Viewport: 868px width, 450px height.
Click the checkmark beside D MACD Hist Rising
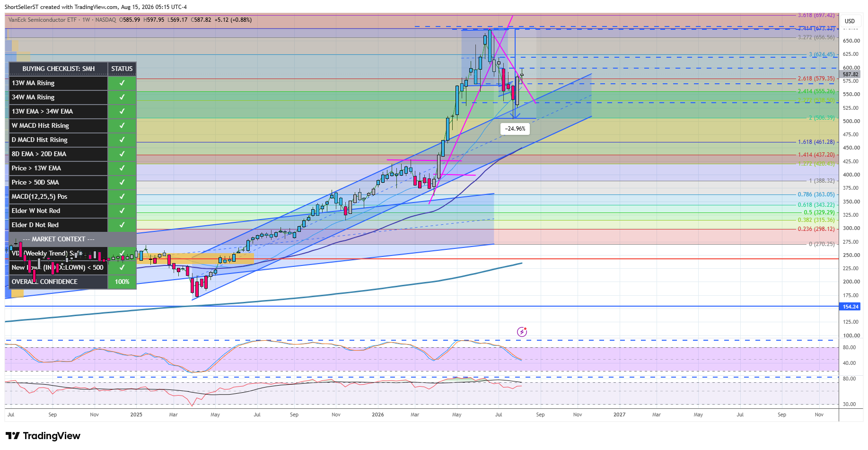pos(122,140)
